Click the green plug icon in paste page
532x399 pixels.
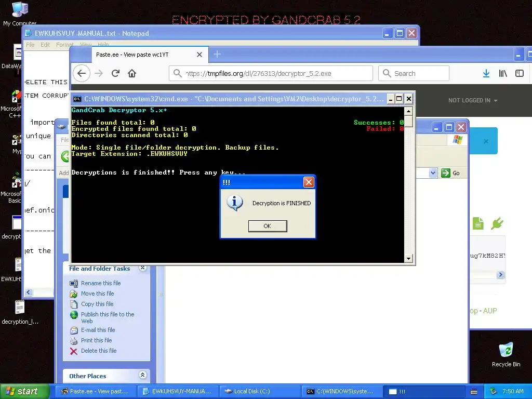tap(497, 223)
